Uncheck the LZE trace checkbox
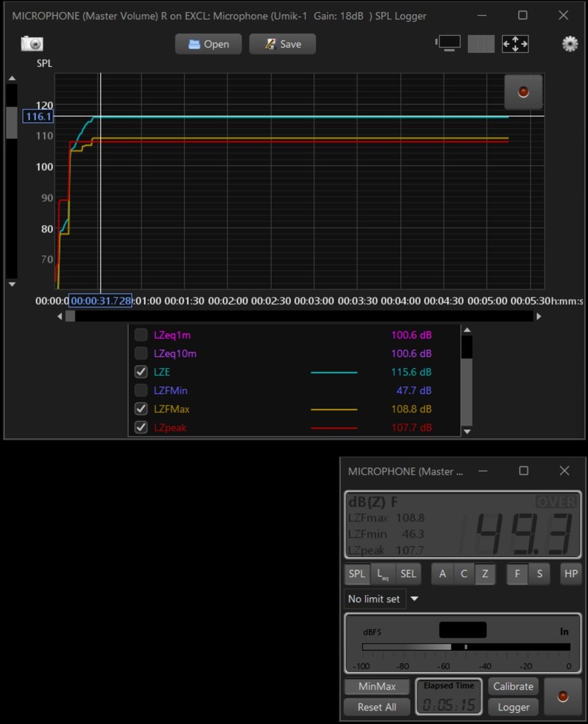Viewport: 588px width, 724px height. click(x=141, y=371)
